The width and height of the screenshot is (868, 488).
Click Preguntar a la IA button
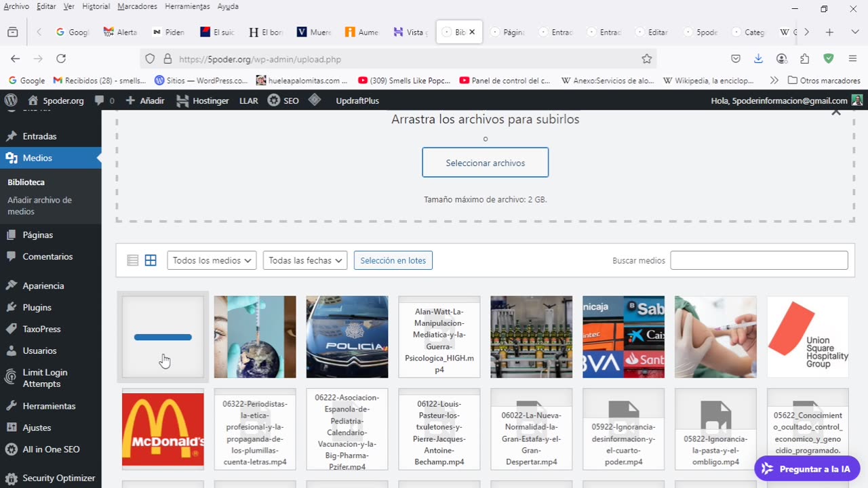[x=807, y=468]
